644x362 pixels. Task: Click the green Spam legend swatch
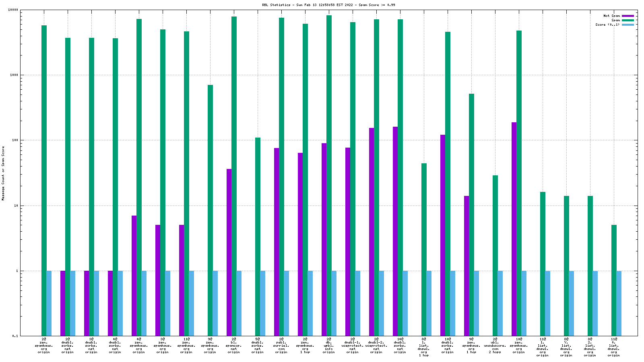pos(627,21)
